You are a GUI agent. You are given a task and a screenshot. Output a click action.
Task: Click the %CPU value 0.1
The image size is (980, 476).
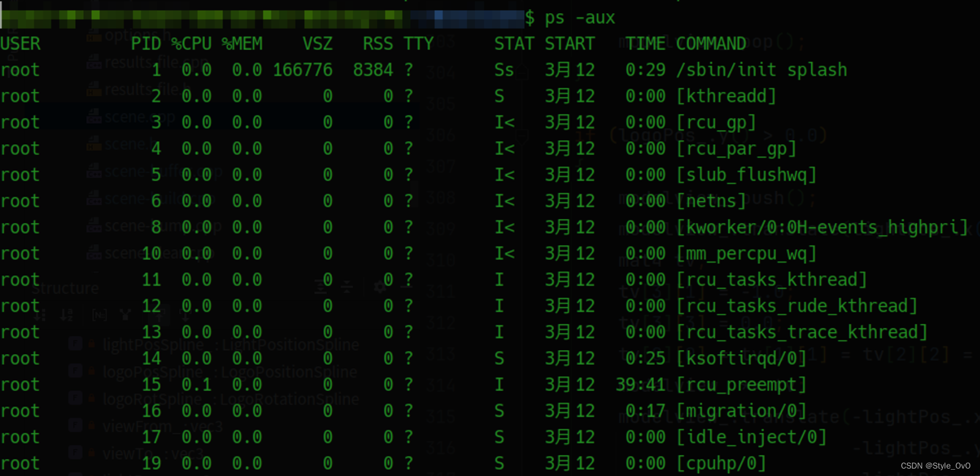(x=196, y=385)
